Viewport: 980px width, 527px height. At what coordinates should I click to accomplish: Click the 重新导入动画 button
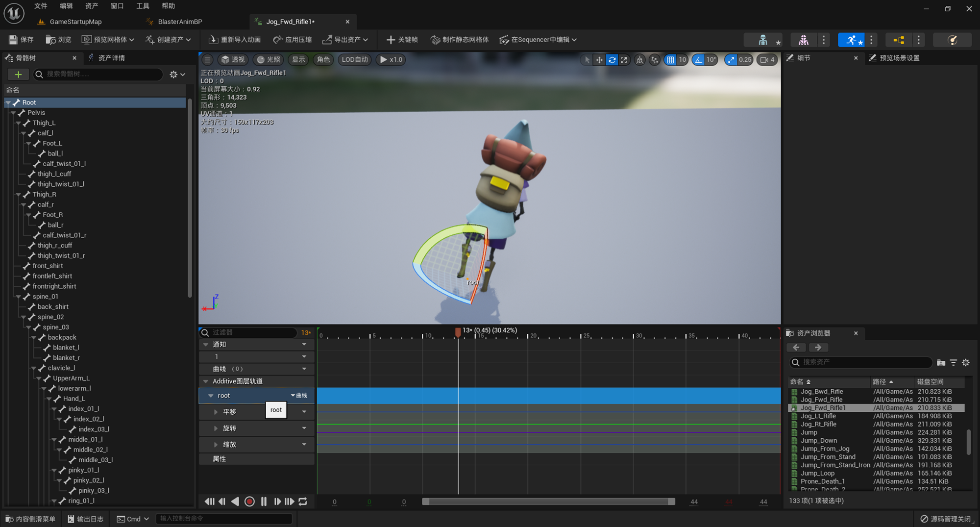tap(234, 40)
